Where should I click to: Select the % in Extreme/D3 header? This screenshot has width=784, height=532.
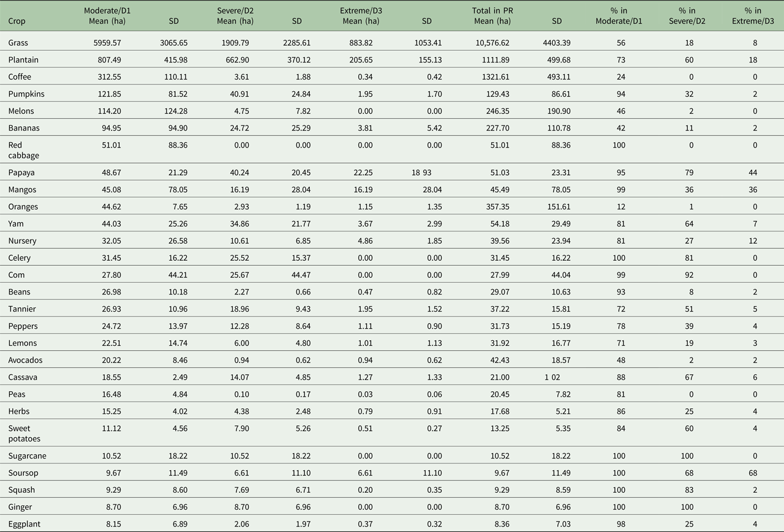(755, 16)
